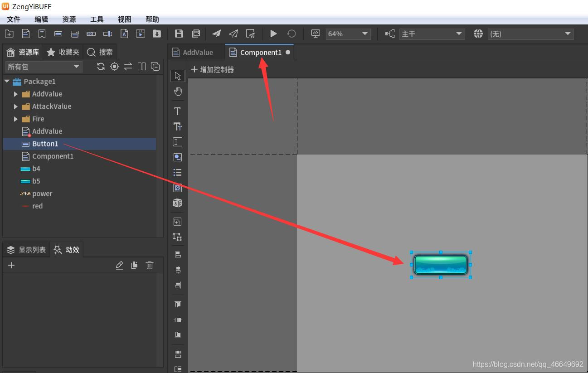Viewport: 588px width, 373px height.
Task: Align selected objects to top
Action: coord(178,304)
